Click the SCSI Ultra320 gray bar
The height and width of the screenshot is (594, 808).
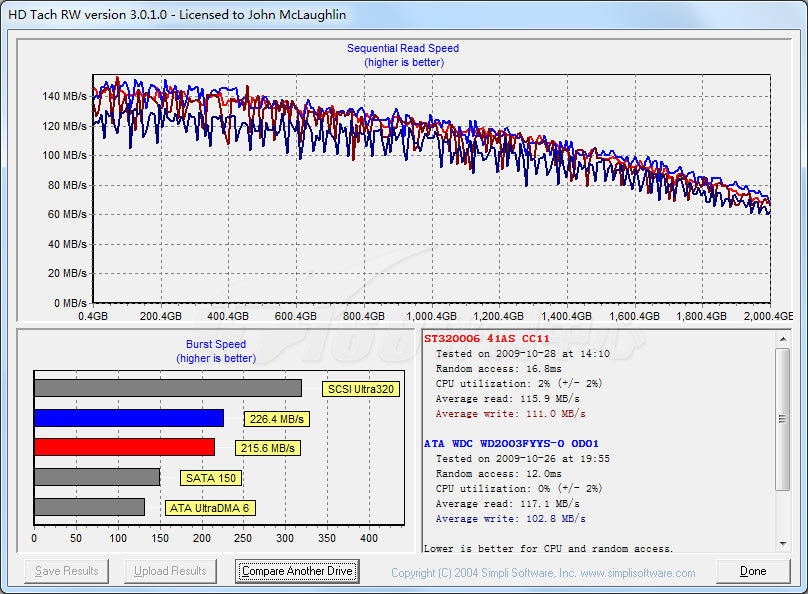(167, 388)
